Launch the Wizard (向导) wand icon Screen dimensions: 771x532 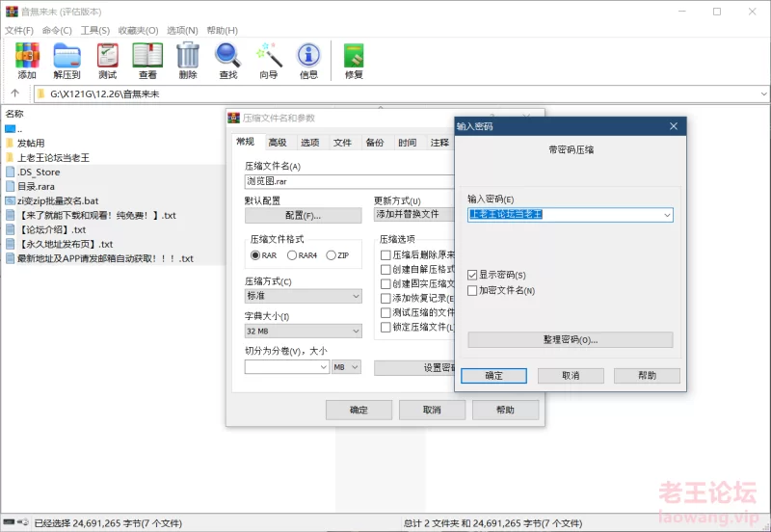(x=269, y=61)
